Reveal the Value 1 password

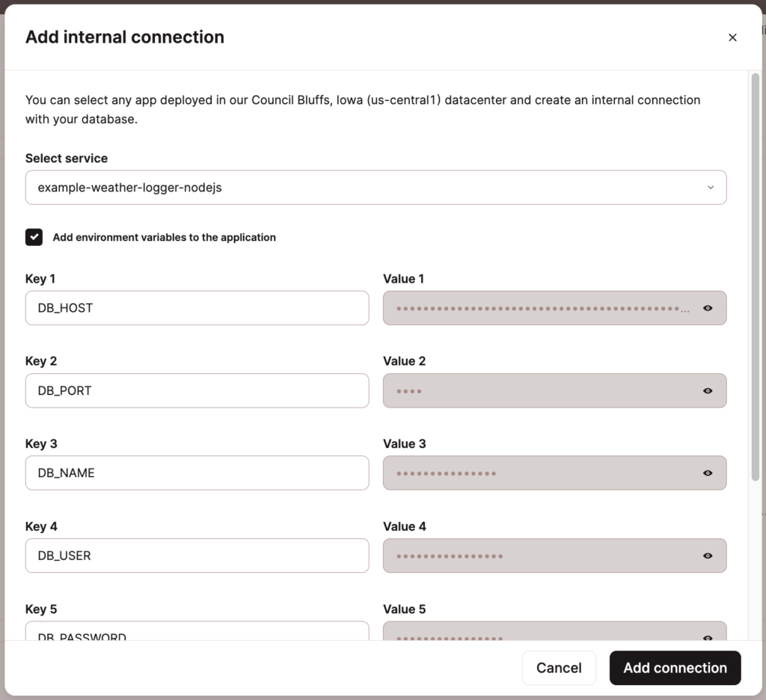click(x=708, y=307)
